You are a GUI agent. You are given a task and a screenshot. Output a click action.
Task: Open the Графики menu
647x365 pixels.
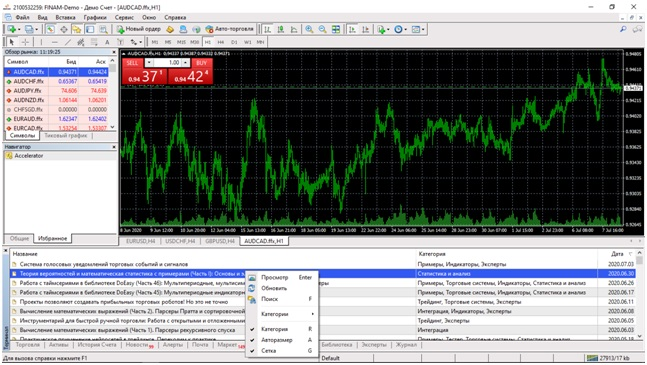[x=95, y=17]
